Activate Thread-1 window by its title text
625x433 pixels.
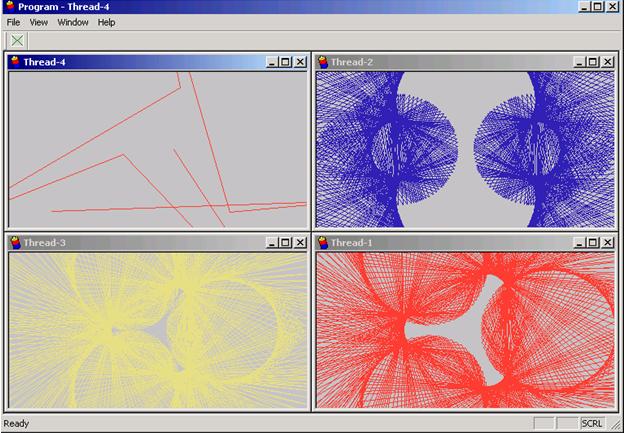point(352,242)
